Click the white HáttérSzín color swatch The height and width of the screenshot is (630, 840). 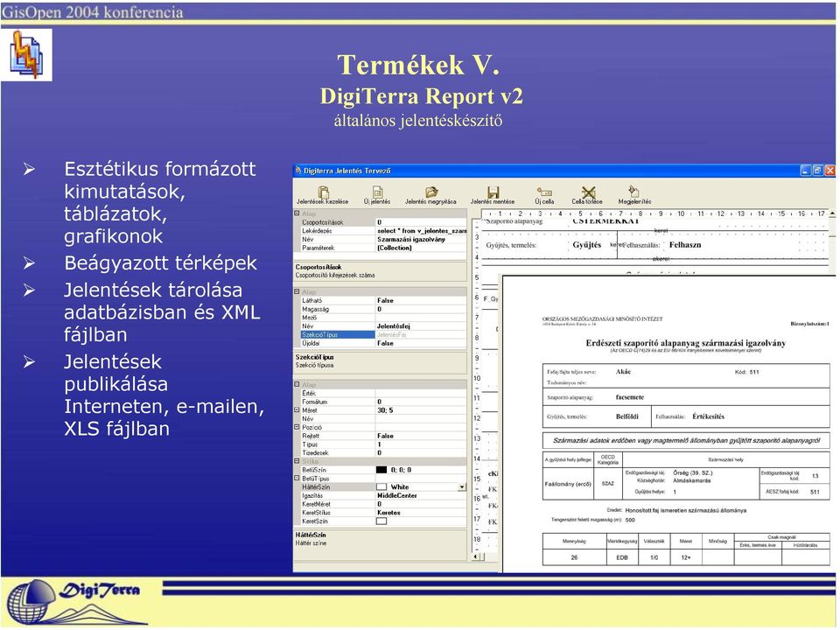pos(381,487)
